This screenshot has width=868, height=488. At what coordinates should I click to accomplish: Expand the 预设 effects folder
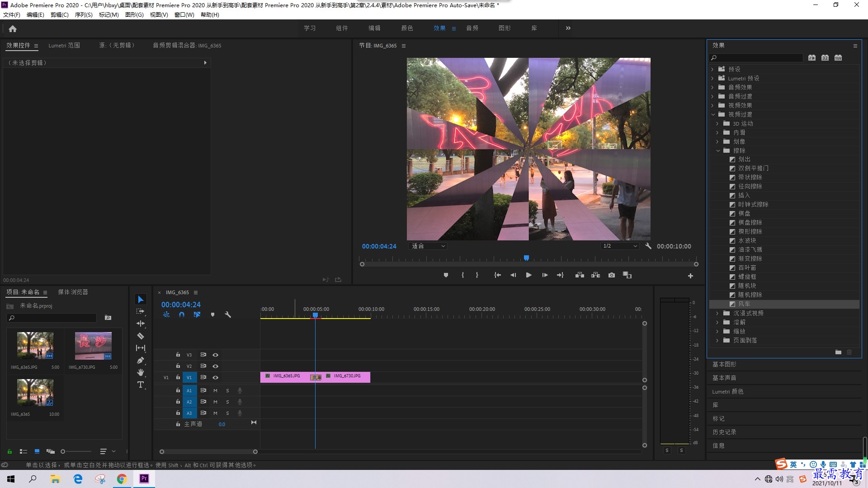point(712,69)
